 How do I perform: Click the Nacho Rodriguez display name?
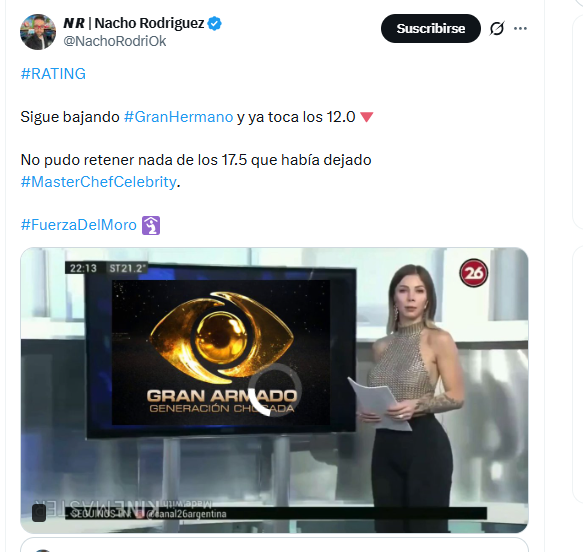pos(133,23)
